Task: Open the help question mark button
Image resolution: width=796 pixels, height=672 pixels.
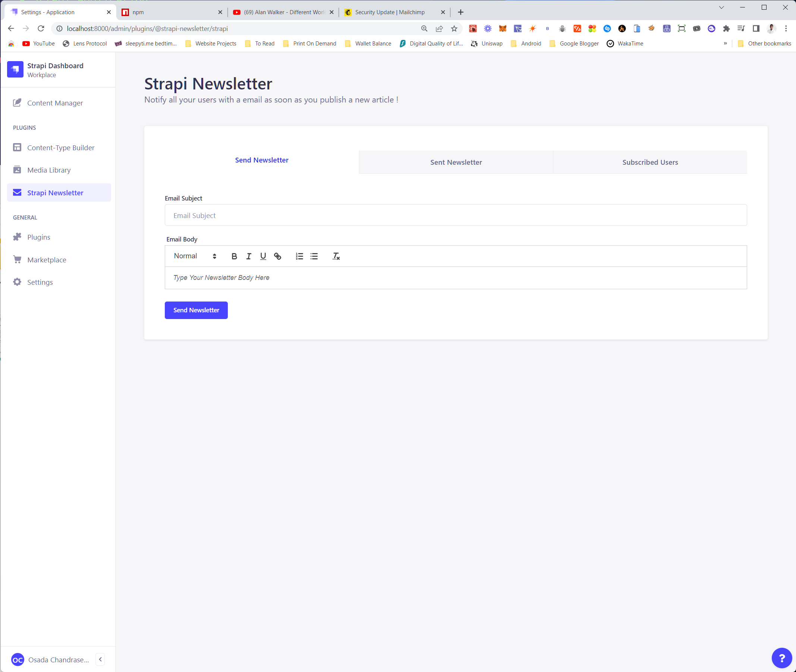Action: 781,658
